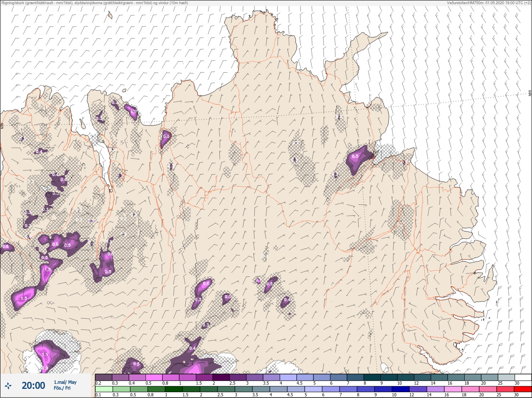The image size is (532, 398).
Task: Click the N99 label at the left map edge
Action: tap(2, 126)
